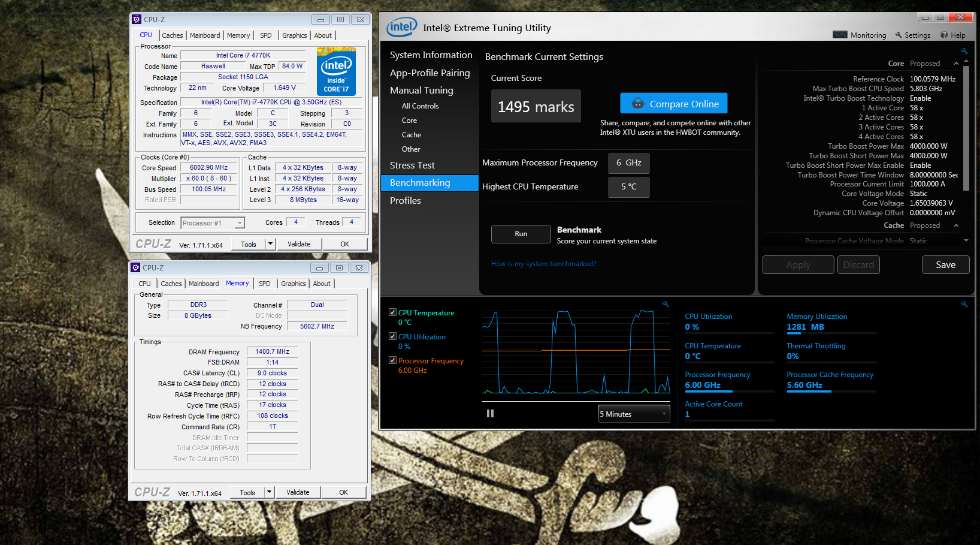
Task: Click the Core Voltage 1.65039063 V value
Action: [x=931, y=203]
